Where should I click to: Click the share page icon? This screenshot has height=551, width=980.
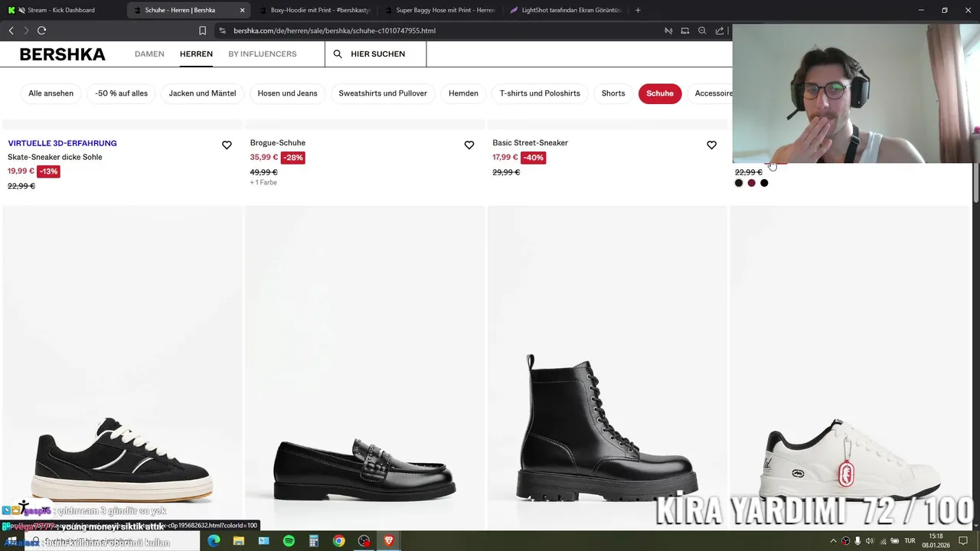pyautogui.click(x=720, y=31)
